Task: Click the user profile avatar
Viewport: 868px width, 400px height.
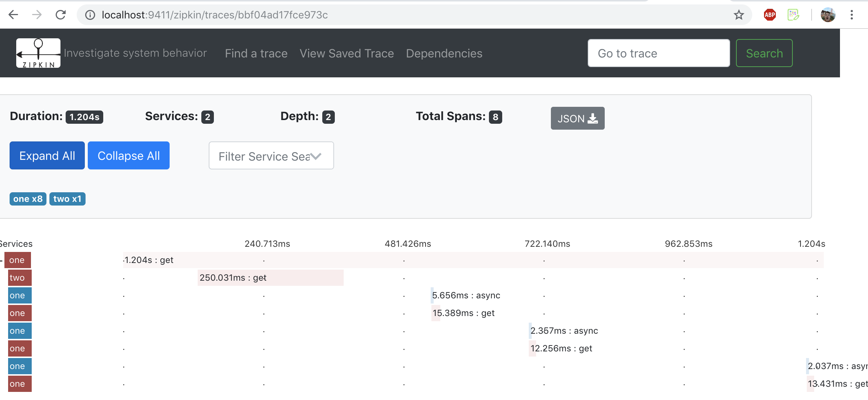Action: point(828,15)
